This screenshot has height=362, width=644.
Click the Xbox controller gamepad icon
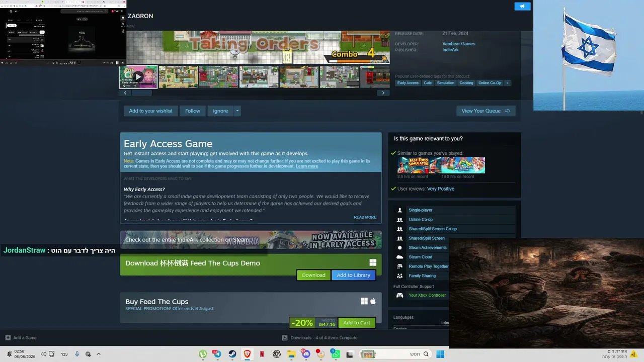tap(400, 296)
